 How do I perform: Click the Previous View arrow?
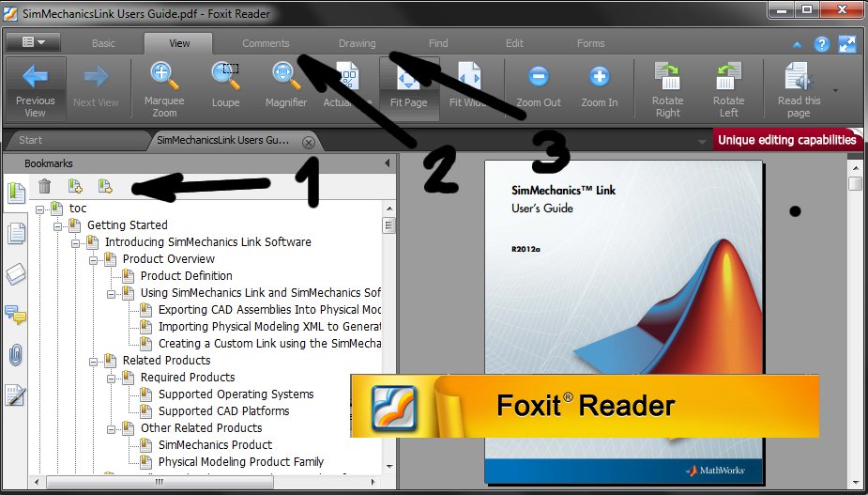coord(36,88)
